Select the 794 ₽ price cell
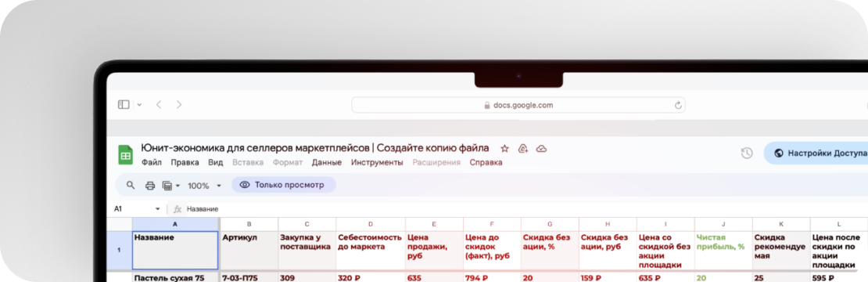 click(x=492, y=277)
